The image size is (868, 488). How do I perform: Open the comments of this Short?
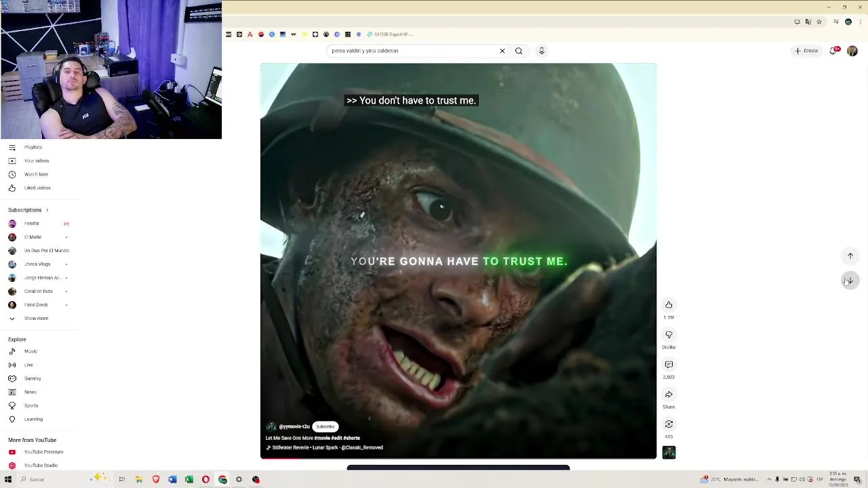pyautogui.click(x=669, y=365)
